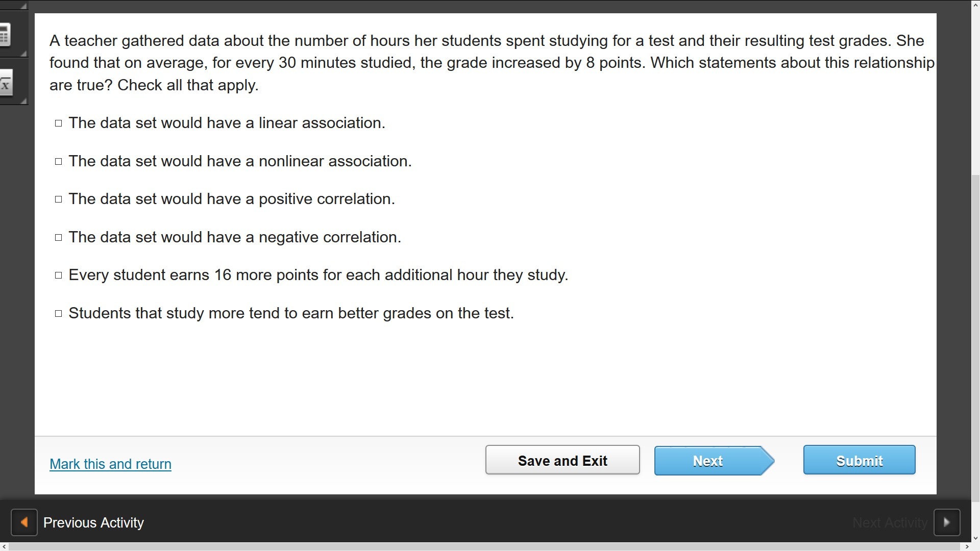980x551 pixels.
Task: Click the horizontal scrollbar right arrow
Action: coord(967,547)
